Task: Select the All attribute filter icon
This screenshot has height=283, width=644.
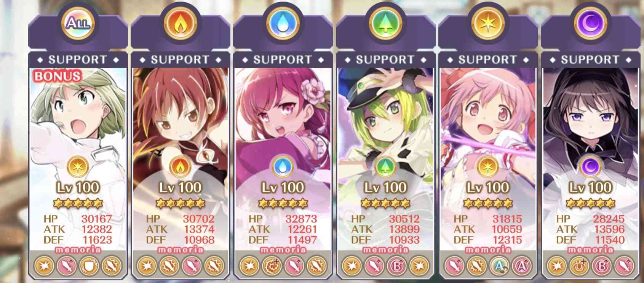Action: [x=78, y=24]
